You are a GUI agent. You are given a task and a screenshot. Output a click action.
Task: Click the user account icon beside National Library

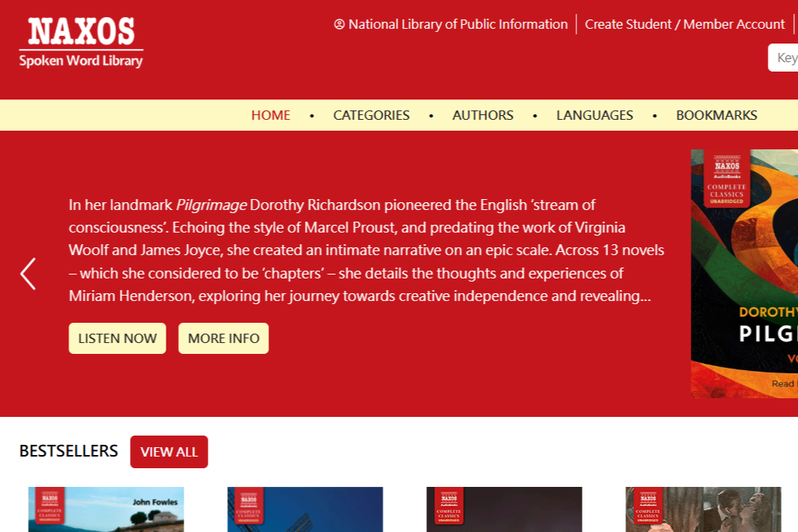click(x=339, y=24)
